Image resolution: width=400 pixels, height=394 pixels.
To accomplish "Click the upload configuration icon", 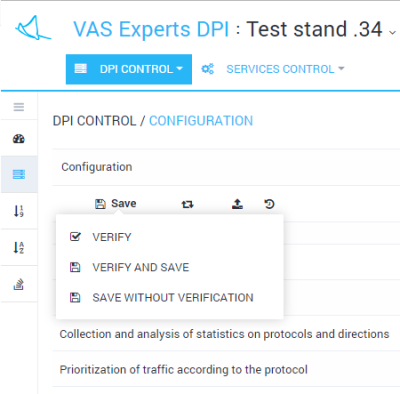I will tap(237, 204).
